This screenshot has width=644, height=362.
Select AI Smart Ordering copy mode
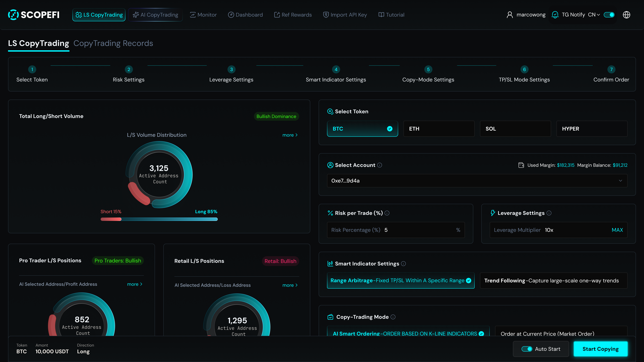tap(408, 331)
